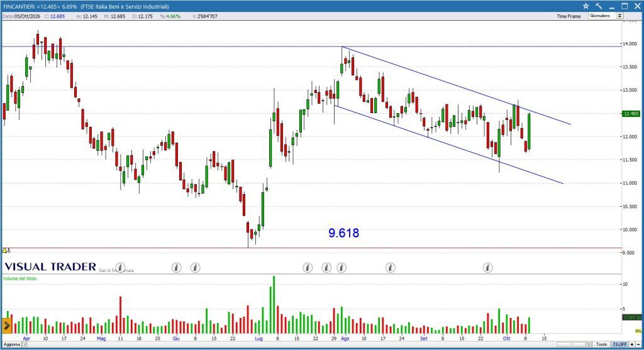Click the Aggiorna button
Screen dimensions: 644x350
pyautogui.click(x=11, y=344)
